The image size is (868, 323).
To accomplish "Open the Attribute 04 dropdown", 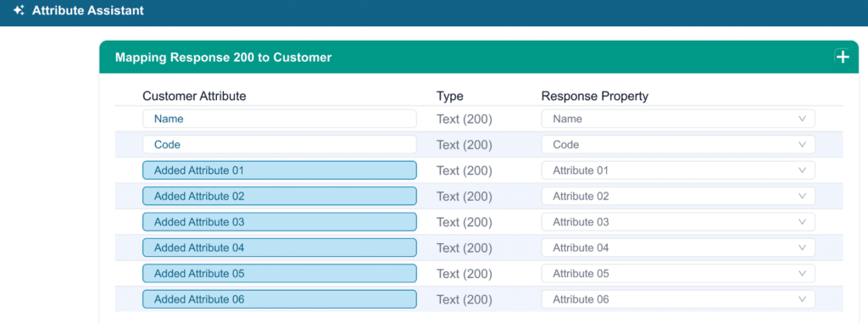I will coord(678,248).
